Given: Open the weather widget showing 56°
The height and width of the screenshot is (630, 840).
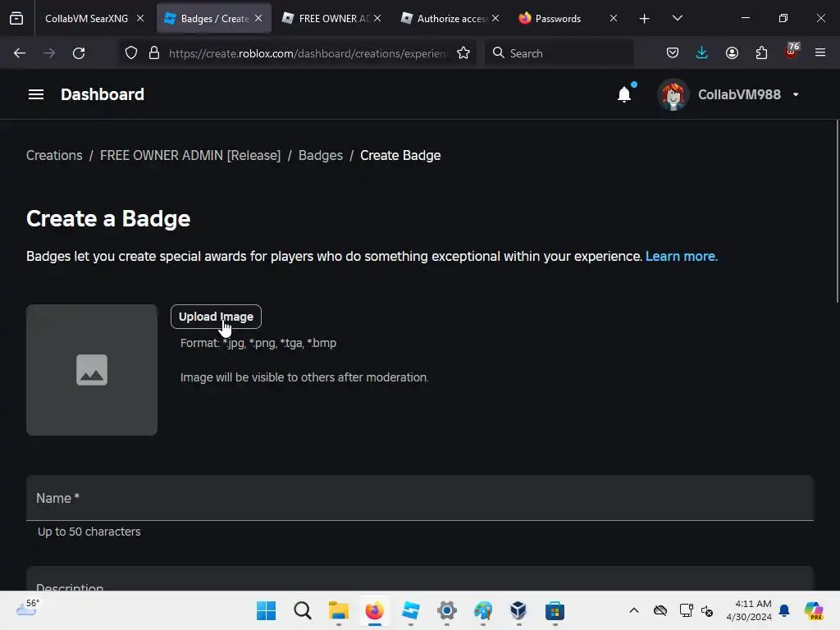Looking at the screenshot, I should point(28,609).
